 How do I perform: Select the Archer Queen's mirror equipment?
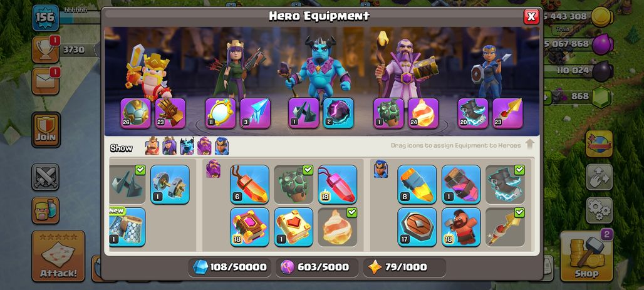tap(221, 113)
